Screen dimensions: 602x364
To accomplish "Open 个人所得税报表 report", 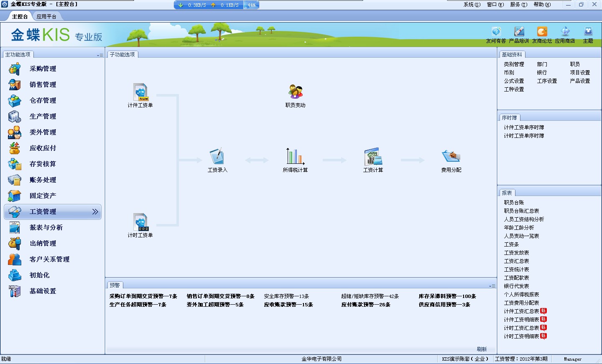I will point(521,295).
